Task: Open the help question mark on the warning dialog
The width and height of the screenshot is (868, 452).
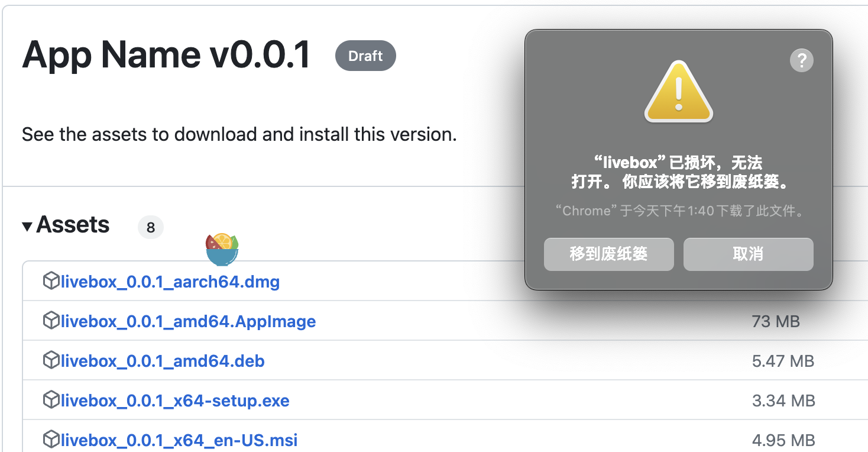Action: (x=801, y=60)
